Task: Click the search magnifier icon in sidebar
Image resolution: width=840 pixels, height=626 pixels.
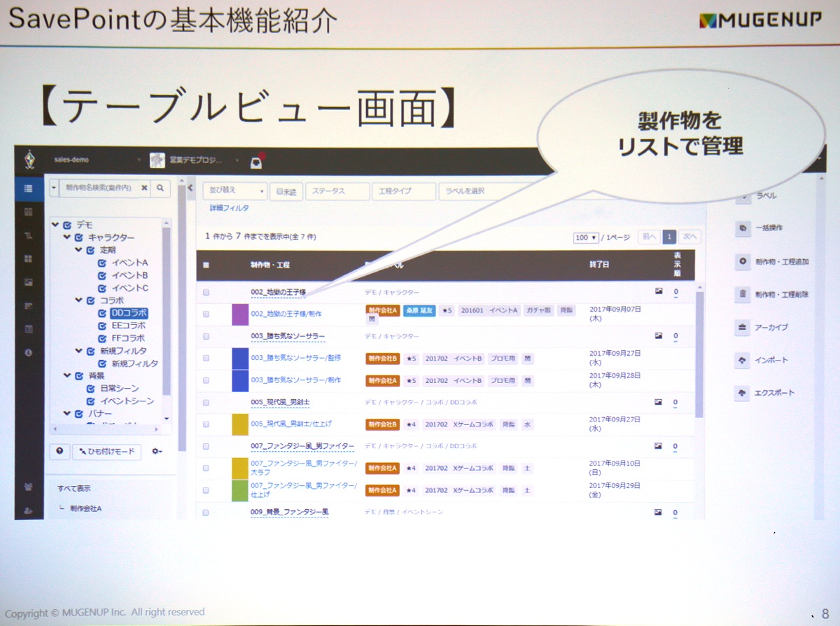Action: pos(160,188)
